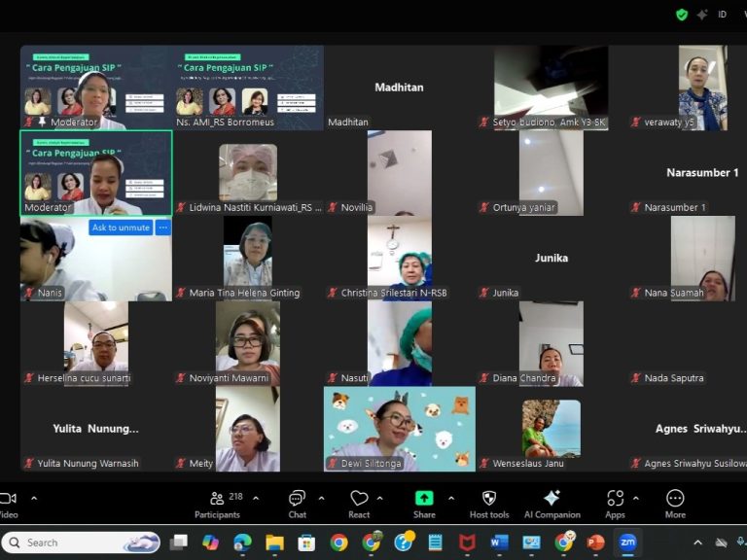
Task: Start screen sharing with Share button
Action: point(424,500)
